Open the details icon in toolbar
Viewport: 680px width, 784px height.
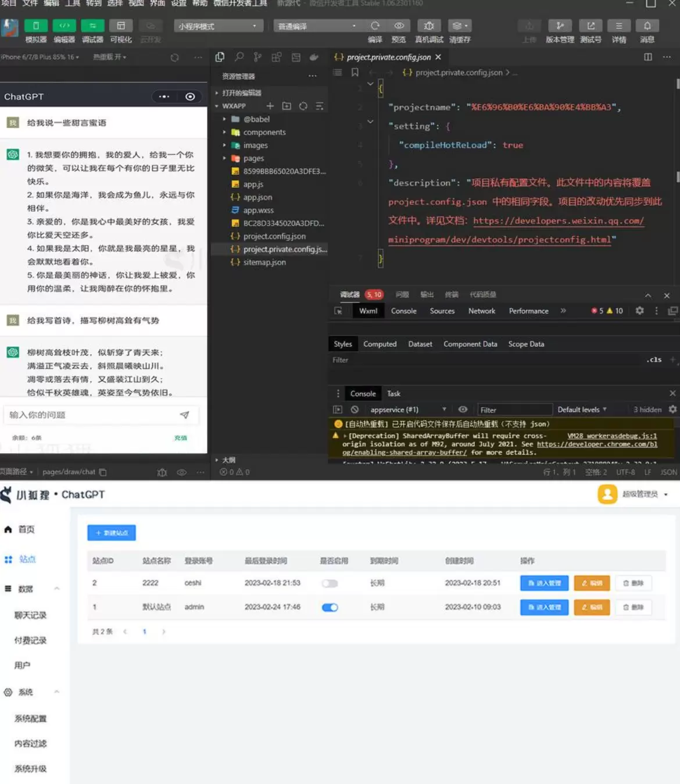619,26
